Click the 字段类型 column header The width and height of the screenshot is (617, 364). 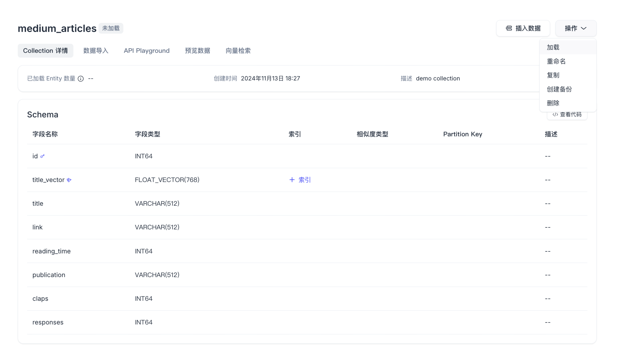pos(147,134)
